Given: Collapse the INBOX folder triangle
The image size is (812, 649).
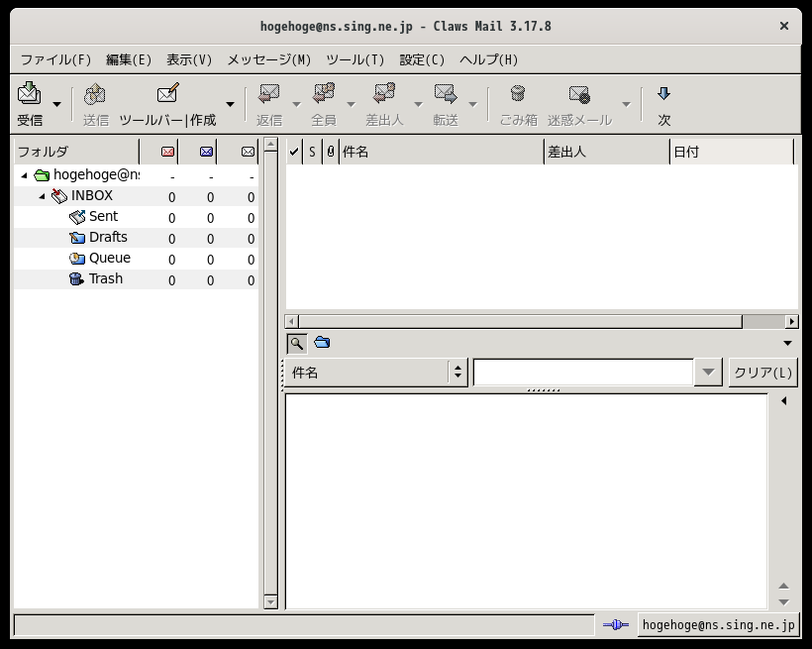Looking at the screenshot, I should tap(42, 196).
